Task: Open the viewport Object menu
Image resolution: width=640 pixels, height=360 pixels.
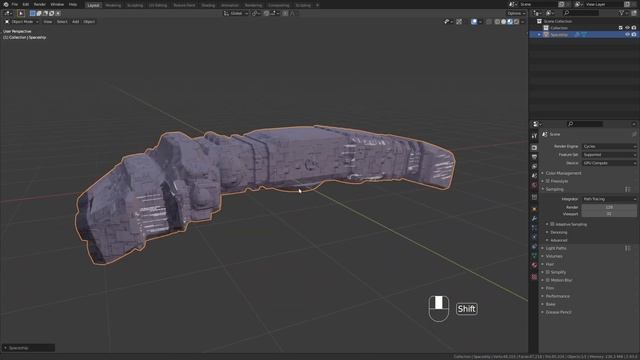Action: tap(89, 22)
